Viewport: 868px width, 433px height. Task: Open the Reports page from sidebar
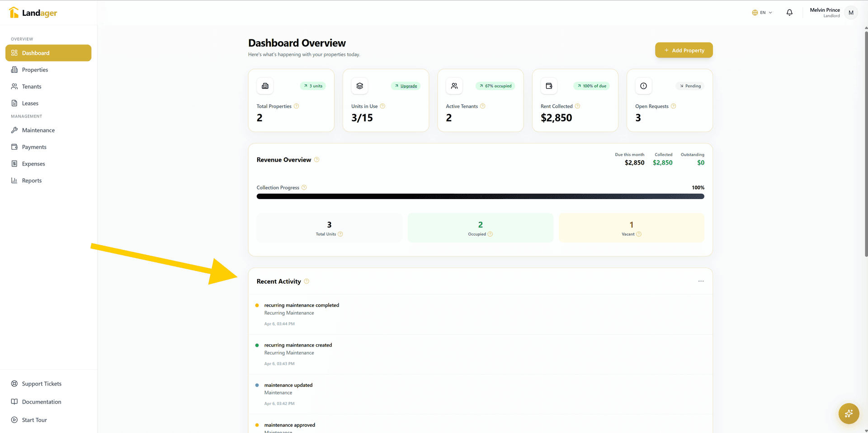click(x=32, y=181)
